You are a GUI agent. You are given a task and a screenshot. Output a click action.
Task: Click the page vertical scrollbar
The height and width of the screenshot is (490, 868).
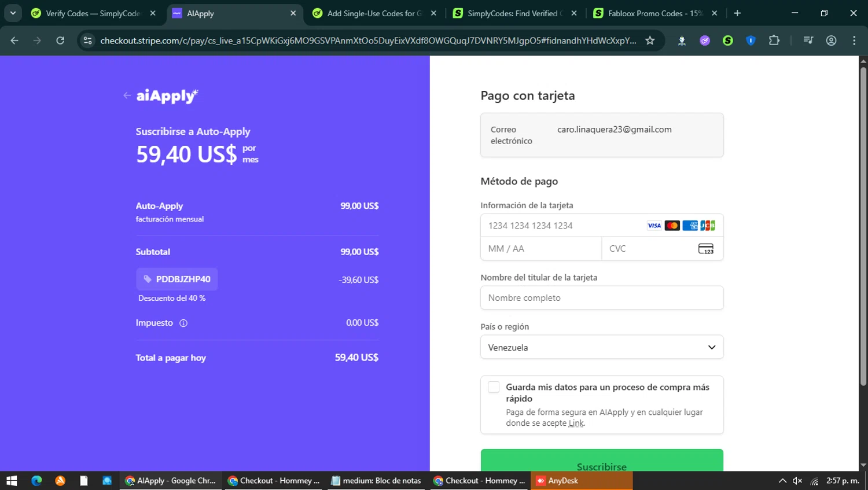(x=863, y=226)
